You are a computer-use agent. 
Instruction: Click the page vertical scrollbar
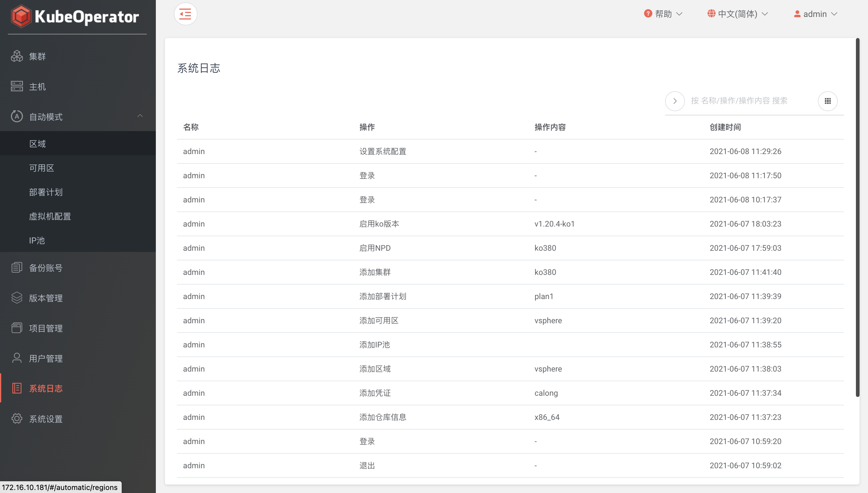tap(857, 217)
